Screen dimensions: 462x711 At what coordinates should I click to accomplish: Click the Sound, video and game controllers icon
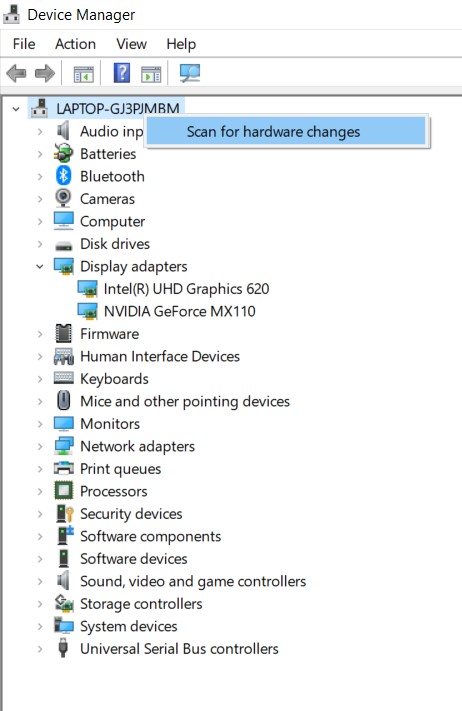[63, 581]
